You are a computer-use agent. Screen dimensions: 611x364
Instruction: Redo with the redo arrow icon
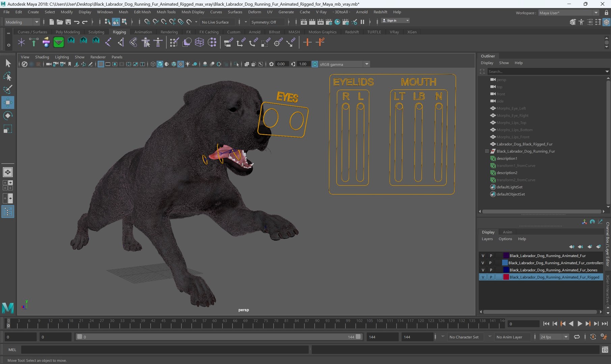(85, 22)
